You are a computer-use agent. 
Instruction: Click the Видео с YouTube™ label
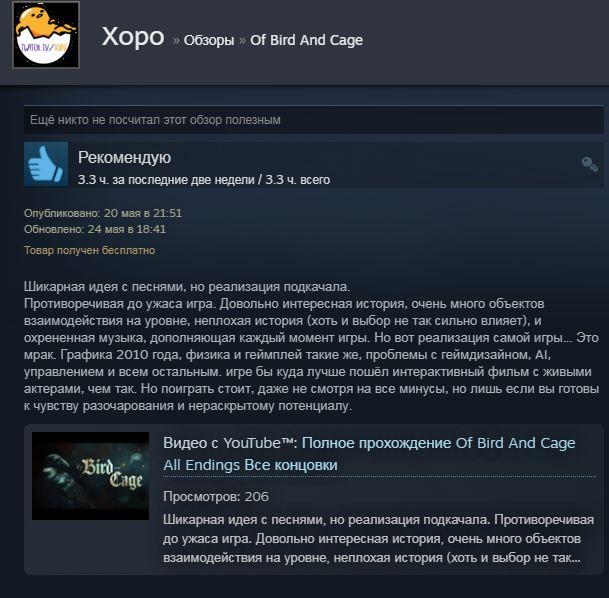pyautogui.click(x=230, y=443)
